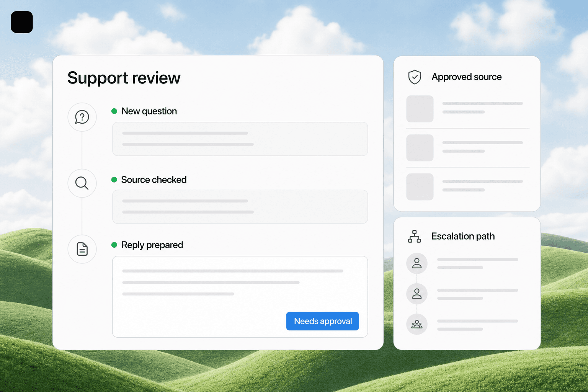Image resolution: width=588 pixels, height=392 pixels.
Task: Click the hierarchy icon by Escalation path
Action: click(x=415, y=236)
